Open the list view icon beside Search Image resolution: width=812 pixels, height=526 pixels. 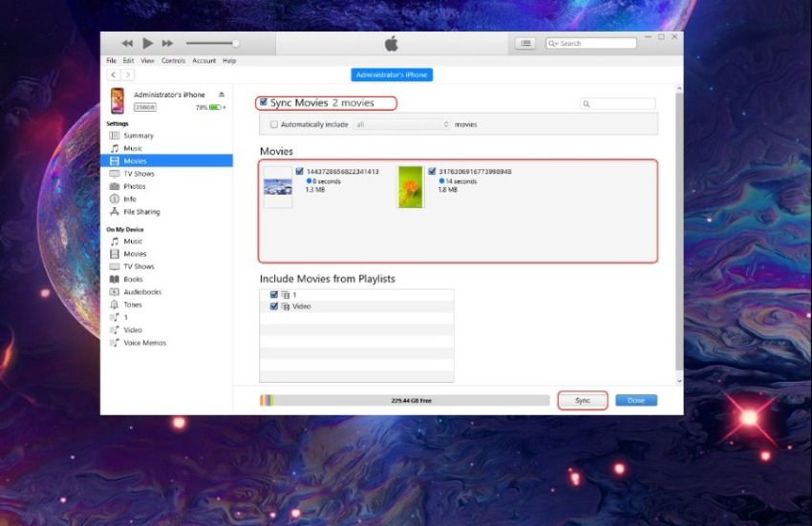525,44
